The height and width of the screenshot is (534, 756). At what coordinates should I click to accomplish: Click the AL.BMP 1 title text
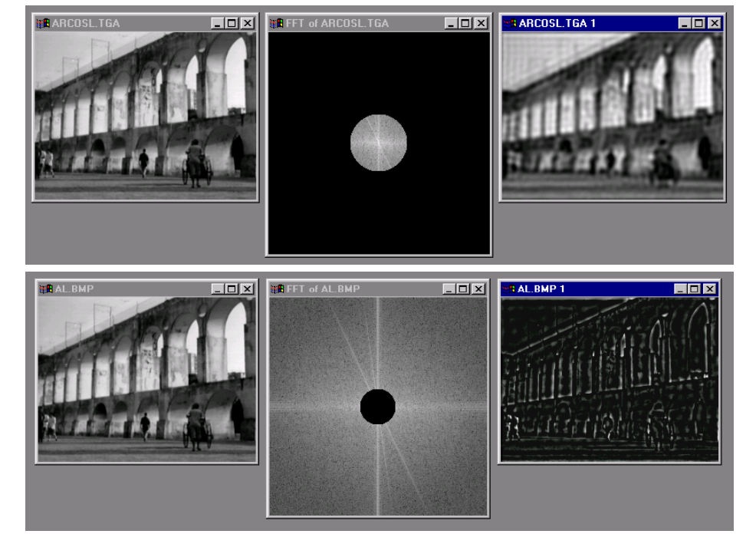541,289
